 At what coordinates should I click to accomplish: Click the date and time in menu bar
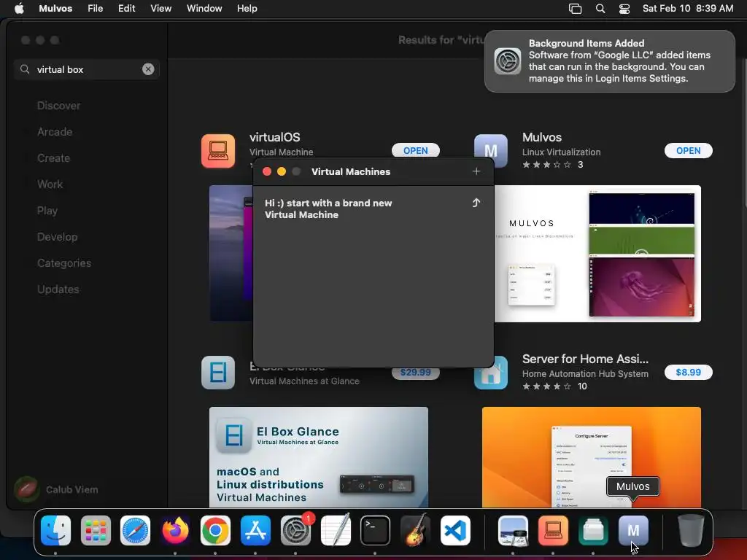(687, 9)
